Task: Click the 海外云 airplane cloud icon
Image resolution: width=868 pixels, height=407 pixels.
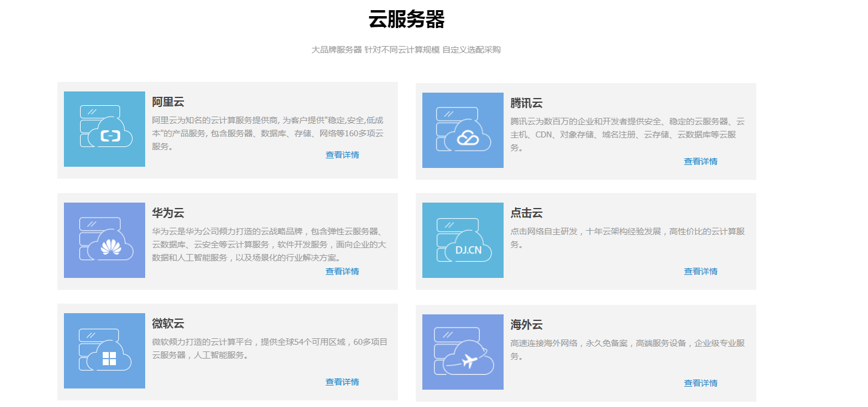Action: coord(463,352)
